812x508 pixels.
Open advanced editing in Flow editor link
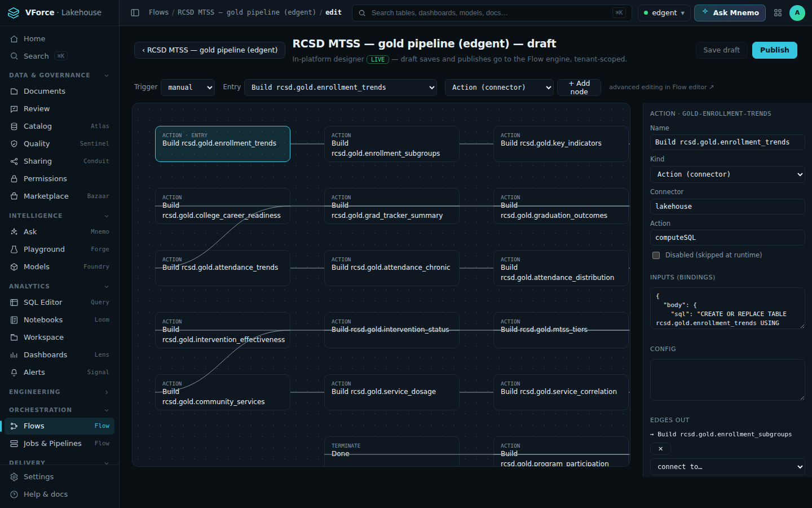click(661, 87)
